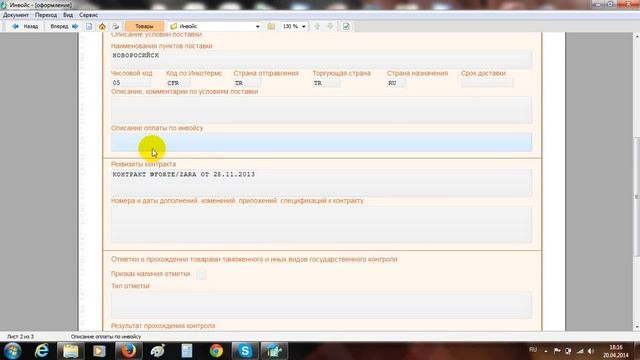Image resolution: width=640 pixels, height=360 pixels.
Task: Click the Реквизиты контракта field
Action: [x=321, y=183]
